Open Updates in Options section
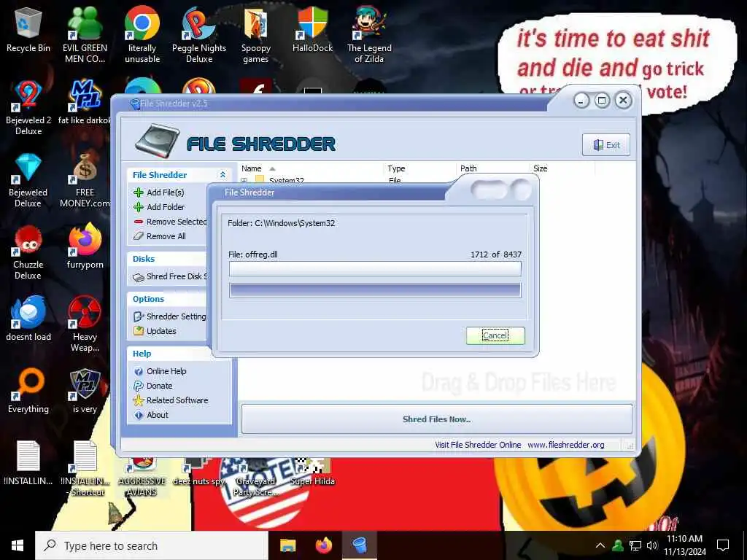Viewport: 747px width, 560px height. 155,331
